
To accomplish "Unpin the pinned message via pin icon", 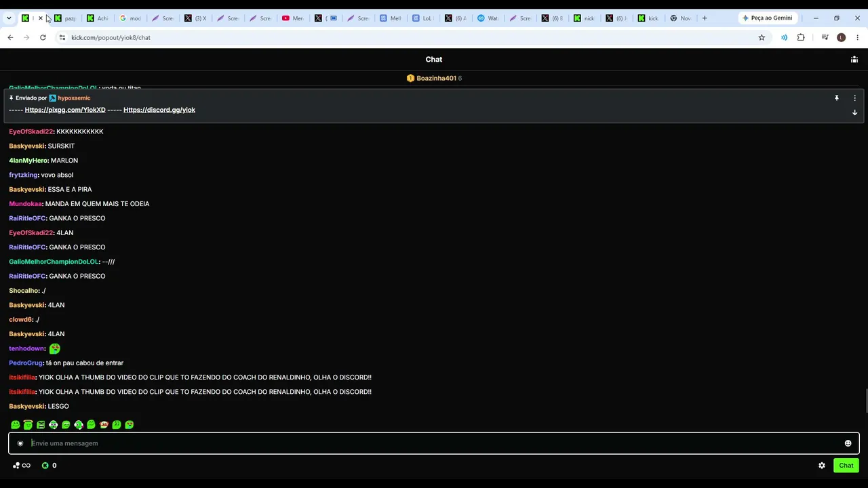I will 837,98.
